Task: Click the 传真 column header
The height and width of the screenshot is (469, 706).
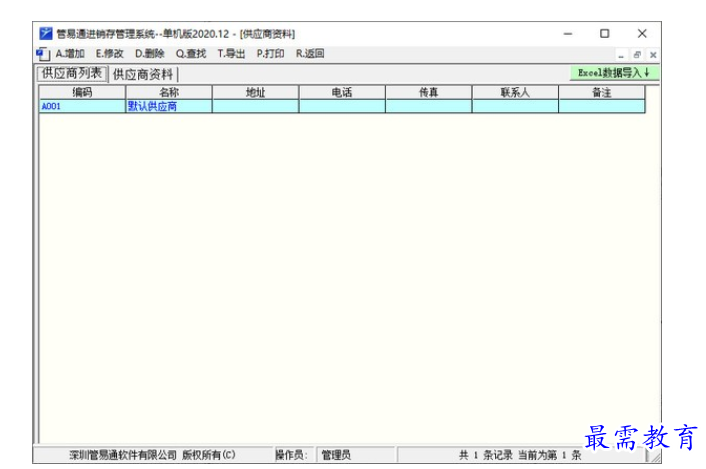Action: coord(429,93)
